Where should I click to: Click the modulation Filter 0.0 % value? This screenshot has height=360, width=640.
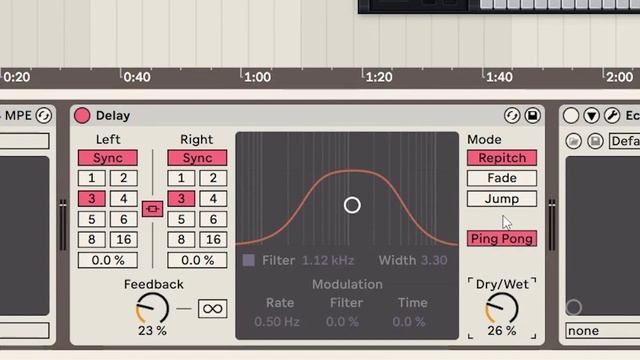tap(342, 322)
